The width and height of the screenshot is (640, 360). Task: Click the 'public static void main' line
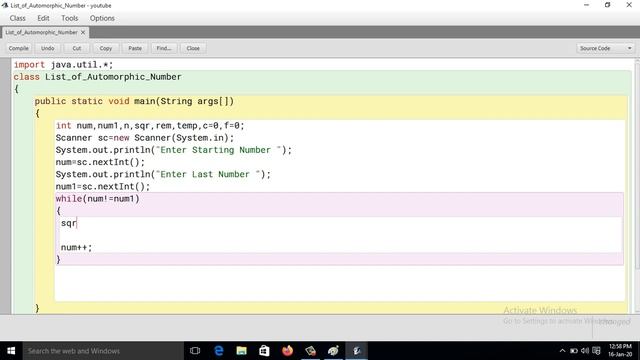click(x=134, y=101)
